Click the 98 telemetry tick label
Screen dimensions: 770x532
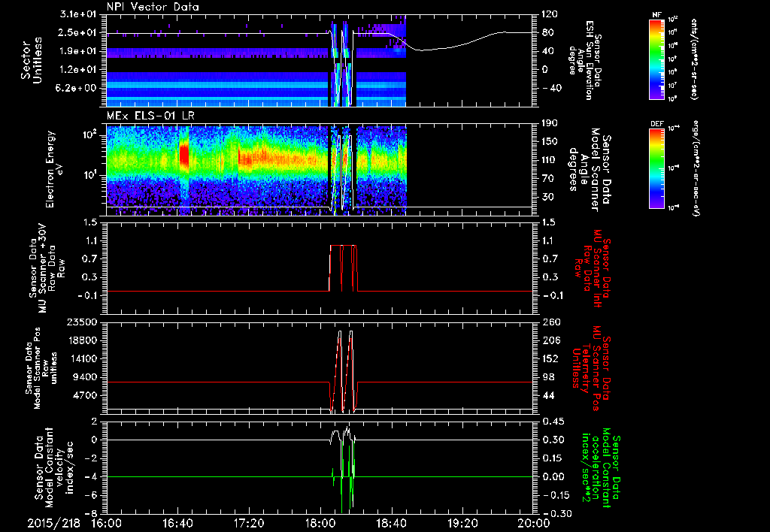(549, 377)
